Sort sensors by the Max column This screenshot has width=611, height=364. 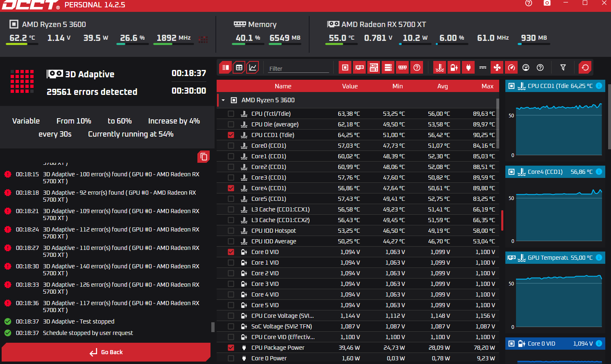pos(487,86)
